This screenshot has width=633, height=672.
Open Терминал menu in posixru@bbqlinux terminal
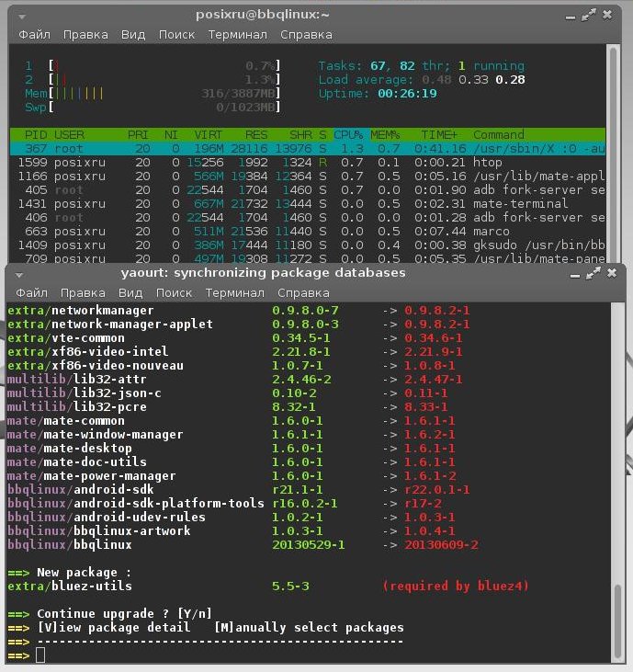(x=238, y=35)
